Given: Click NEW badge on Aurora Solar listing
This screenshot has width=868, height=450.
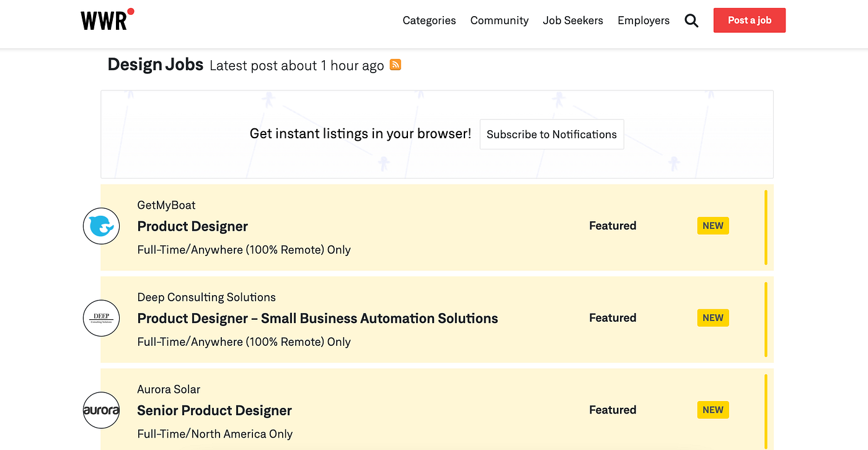Looking at the screenshot, I should (712, 410).
